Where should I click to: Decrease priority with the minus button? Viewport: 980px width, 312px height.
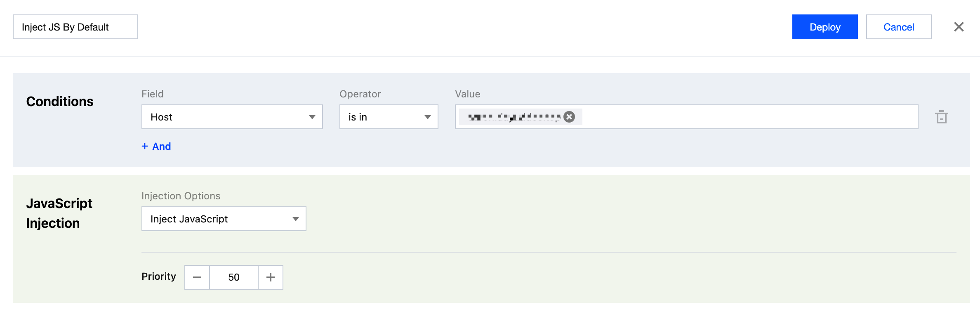pos(197,277)
